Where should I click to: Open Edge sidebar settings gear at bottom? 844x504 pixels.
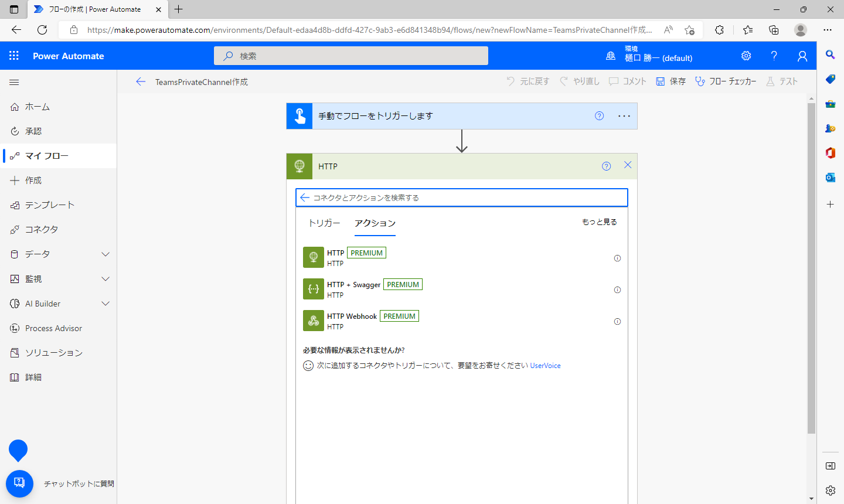click(831, 491)
